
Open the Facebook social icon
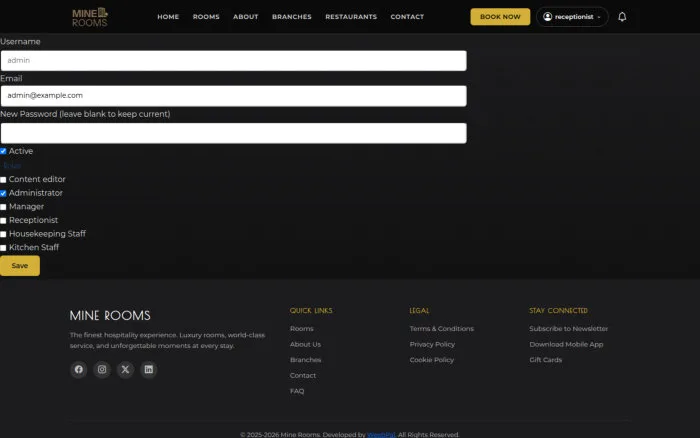coord(79,369)
